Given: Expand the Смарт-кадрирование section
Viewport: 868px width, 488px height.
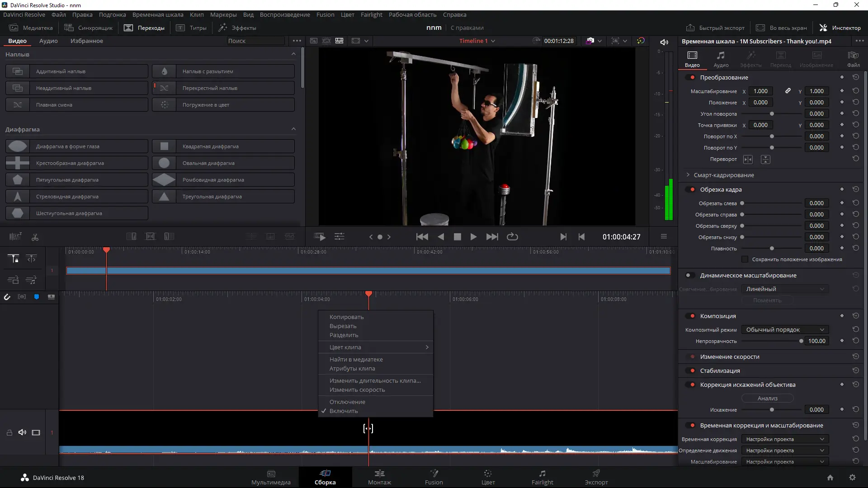Looking at the screenshot, I should pyautogui.click(x=688, y=175).
